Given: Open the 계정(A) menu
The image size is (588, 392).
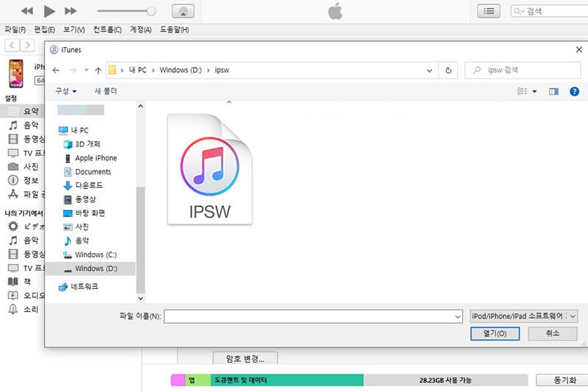Looking at the screenshot, I should [x=140, y=29].
